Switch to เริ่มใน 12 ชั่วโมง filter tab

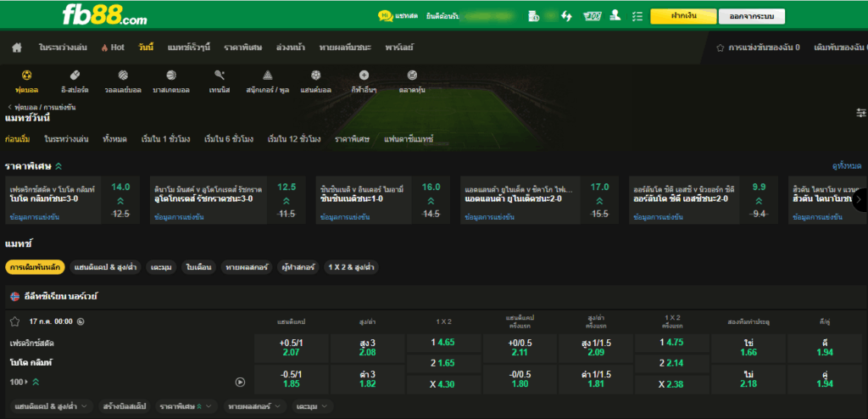[x=294, y=139]
